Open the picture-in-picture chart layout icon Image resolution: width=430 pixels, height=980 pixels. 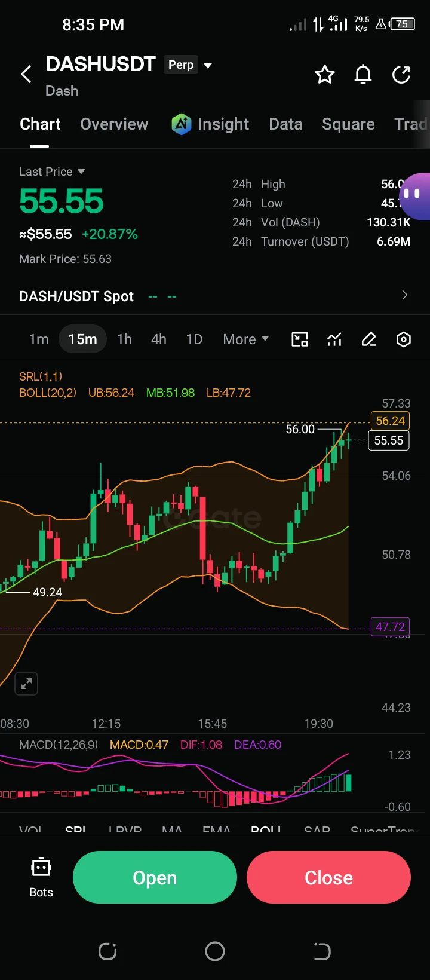tap(299, 339)
